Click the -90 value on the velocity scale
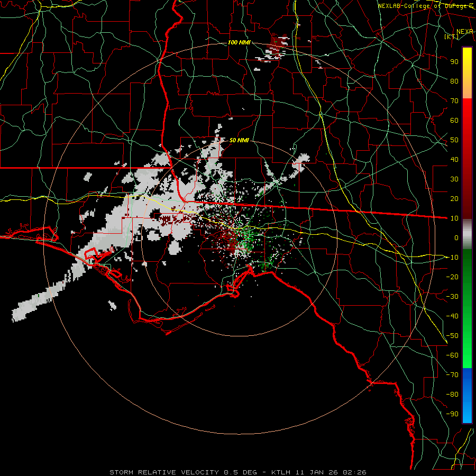Screen dimensions: 476x476 (x=452, y=414)
